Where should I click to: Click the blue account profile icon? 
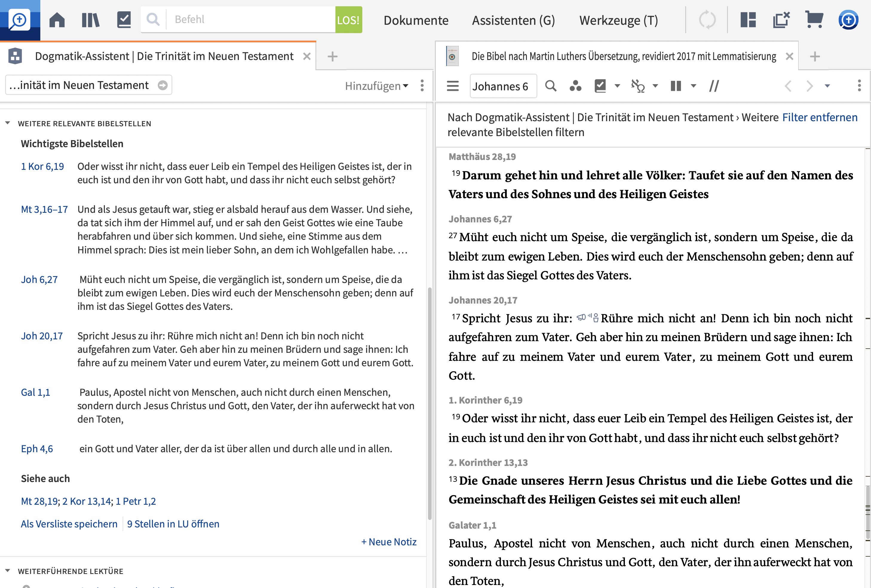coord(848,20)
